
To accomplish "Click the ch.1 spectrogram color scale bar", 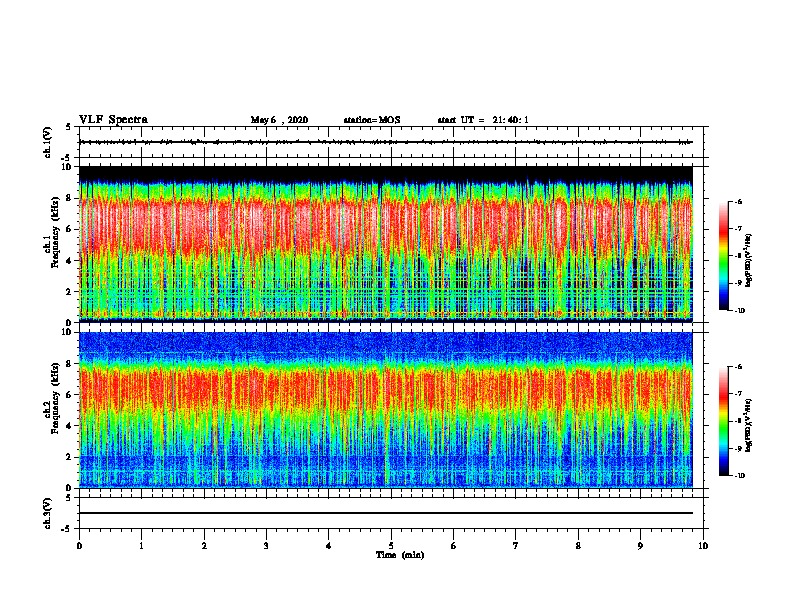I will click(723, 256).
